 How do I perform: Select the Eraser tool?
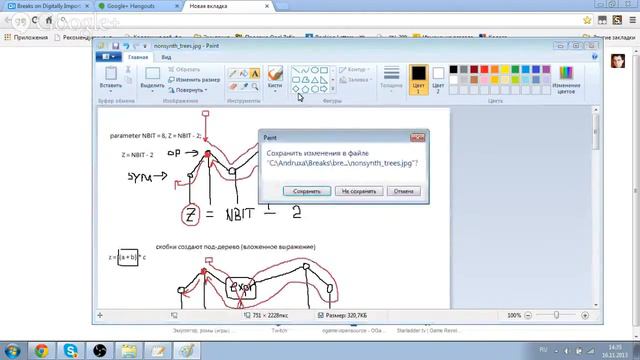click(x=233, y=86)
